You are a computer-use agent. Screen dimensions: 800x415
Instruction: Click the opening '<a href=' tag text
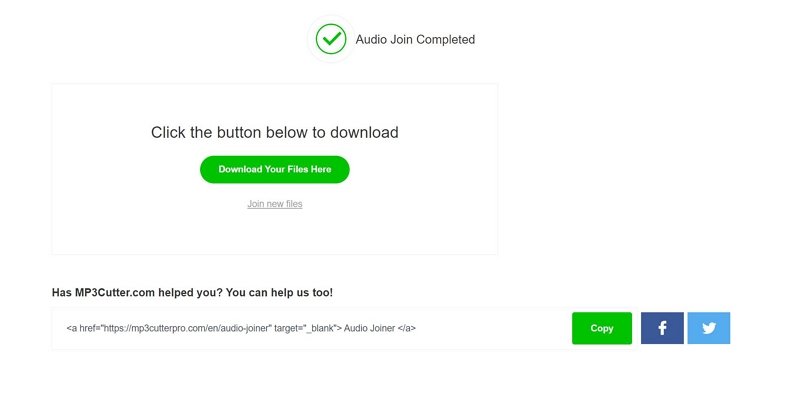84,328
